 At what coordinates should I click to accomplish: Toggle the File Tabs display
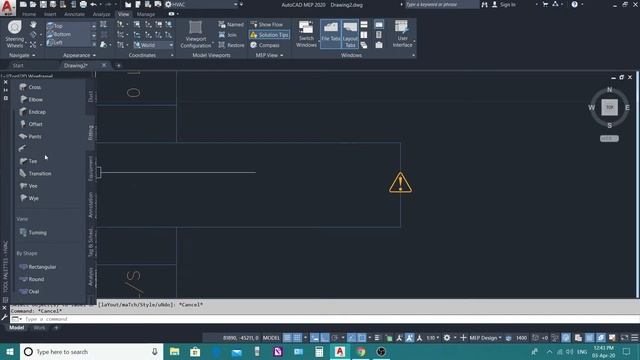pyautogui.click(x=331, y=34)
